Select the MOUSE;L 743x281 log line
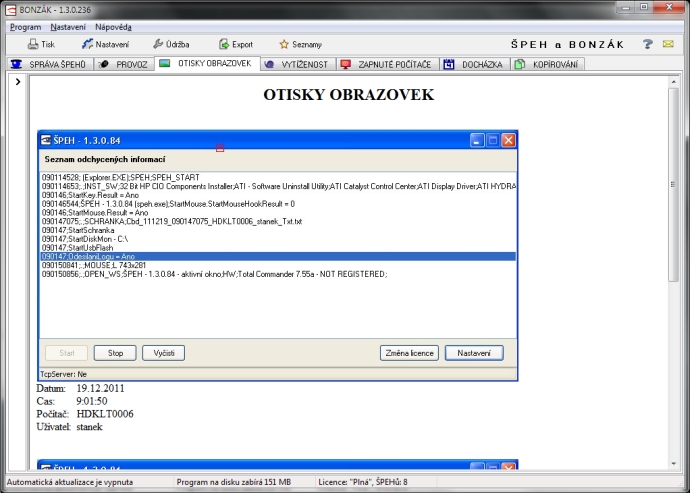690x493 pixels. tap(93, 265)
